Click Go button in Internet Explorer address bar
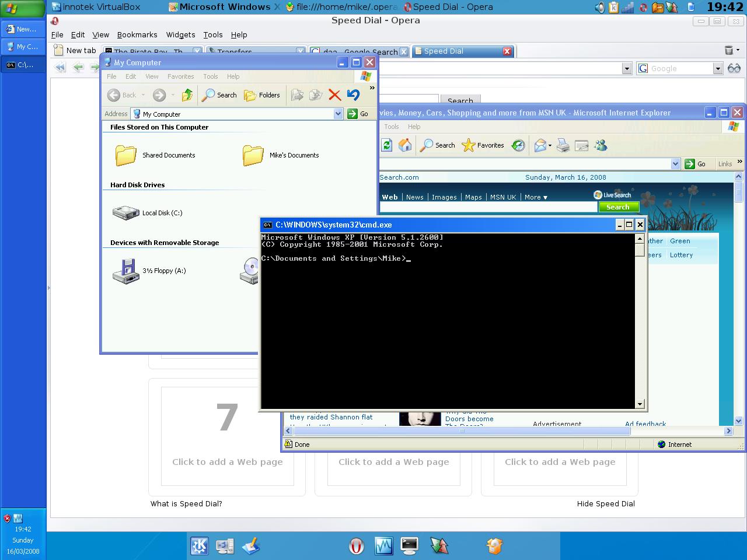The width and height of the screenshot is (747, 560). click(695, 164)
